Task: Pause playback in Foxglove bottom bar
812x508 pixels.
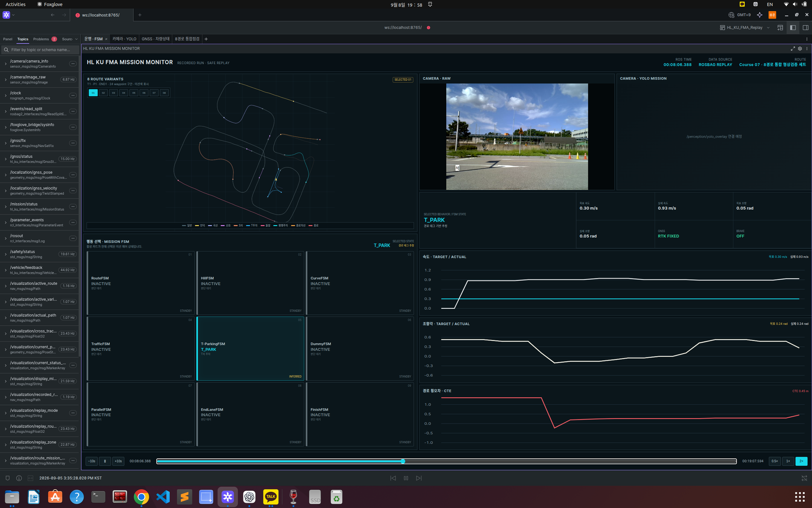Action: tap(406, 478)
